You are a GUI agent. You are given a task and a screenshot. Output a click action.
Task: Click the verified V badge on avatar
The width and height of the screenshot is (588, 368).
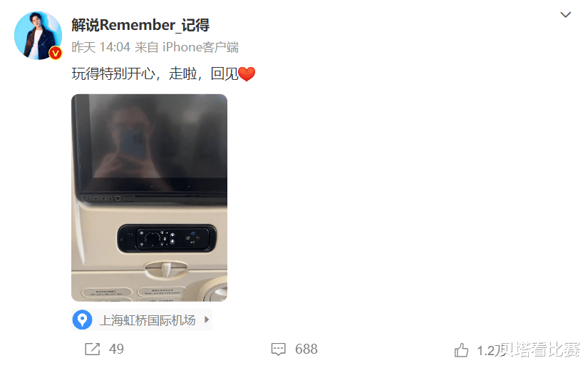coord(56,53)
